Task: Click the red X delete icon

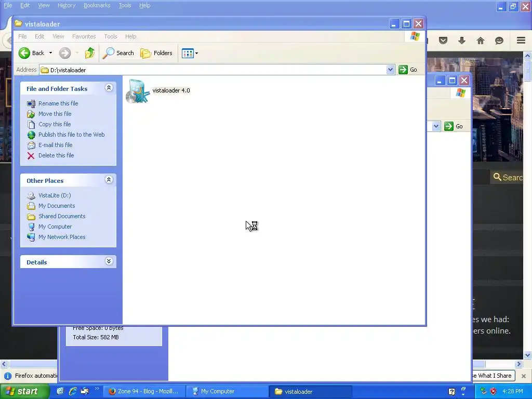Action: pos(31,156)
